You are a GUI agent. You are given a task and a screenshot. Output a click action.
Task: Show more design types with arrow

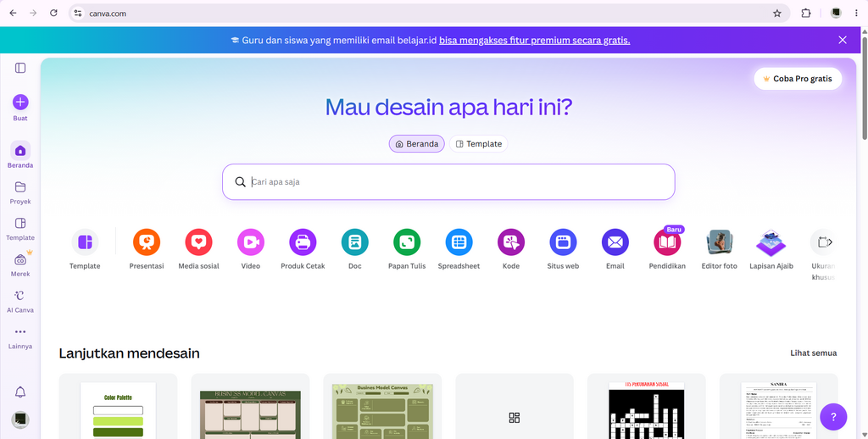830,242
